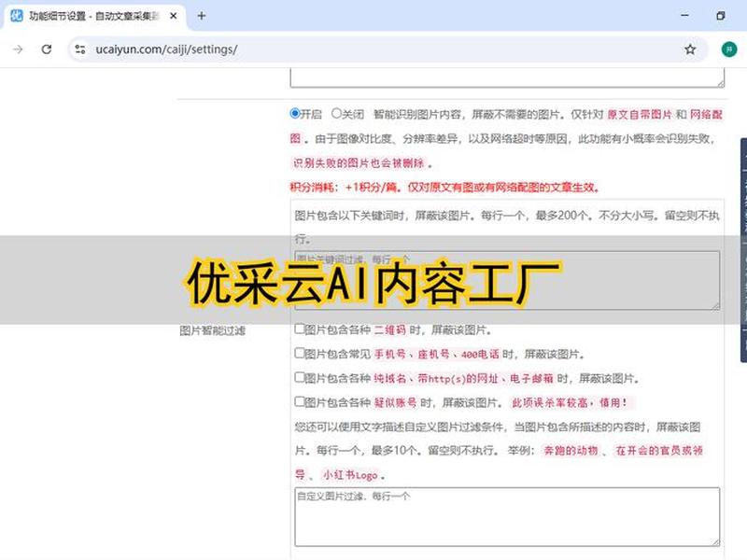Click the 原文自带图片 highlighted text
Image resolution: width=747 pixels, height=560 pixels.
(x=640, y=114)
